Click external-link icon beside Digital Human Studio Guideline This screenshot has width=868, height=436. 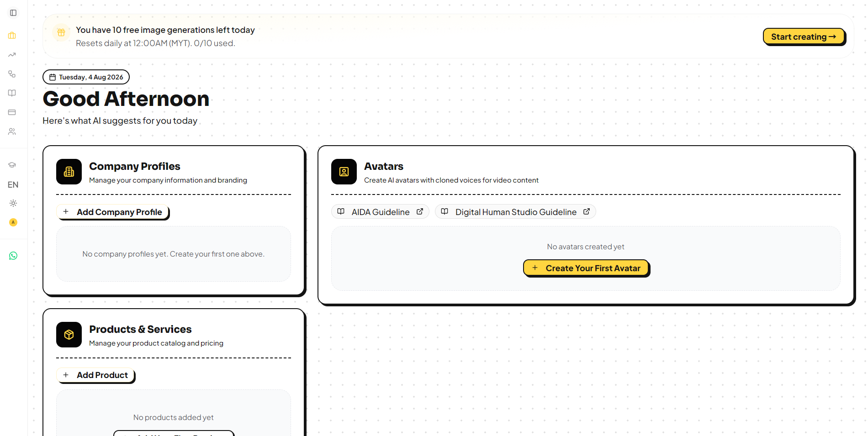coord(587,211)
